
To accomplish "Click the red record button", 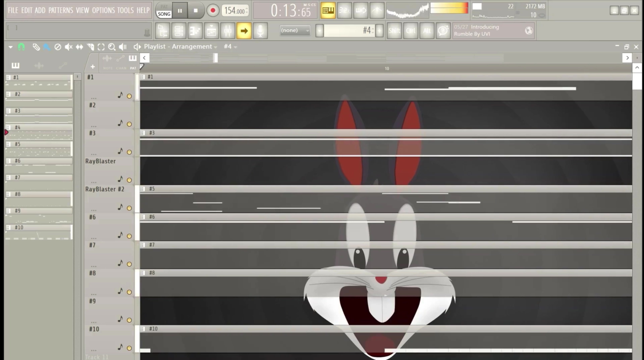I will pyautogui.click(x=213, y=11).
